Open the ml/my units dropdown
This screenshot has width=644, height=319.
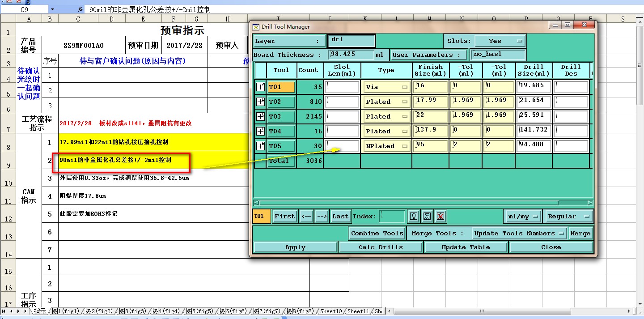523,216
